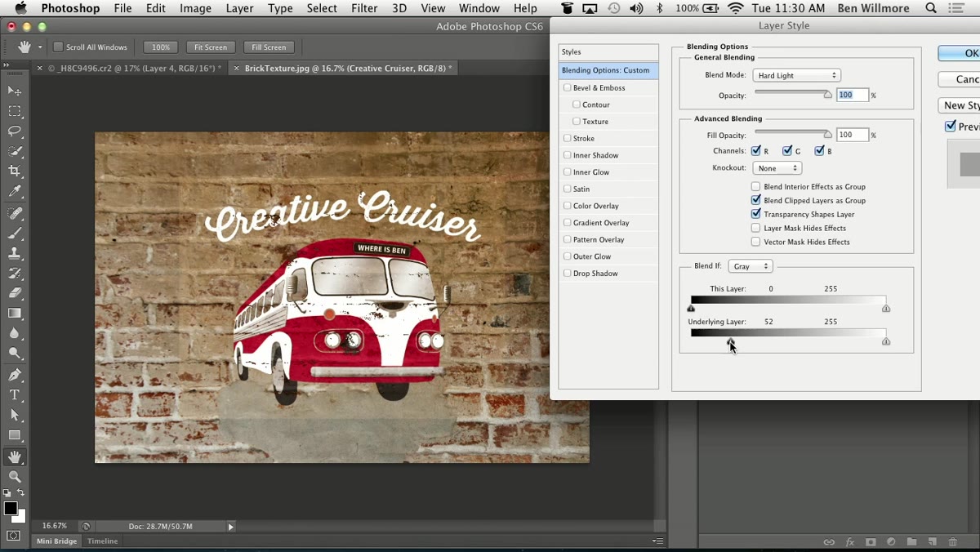Open the Blend If Gray dropdown
The width and height of the screenshot is (980, 552).
pyautogui.click(x=750, y=266)
